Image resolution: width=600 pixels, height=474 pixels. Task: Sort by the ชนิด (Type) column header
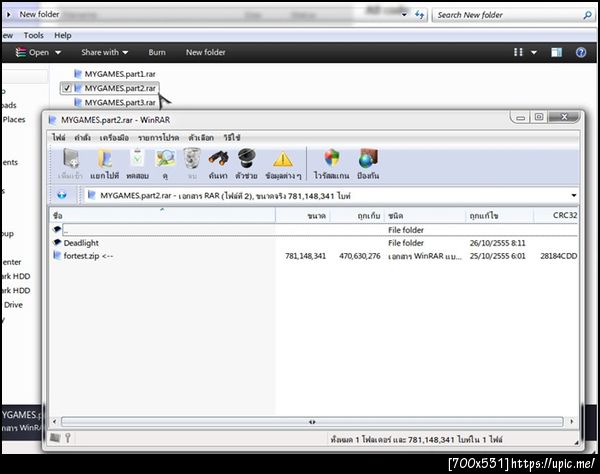click(425, 215)
